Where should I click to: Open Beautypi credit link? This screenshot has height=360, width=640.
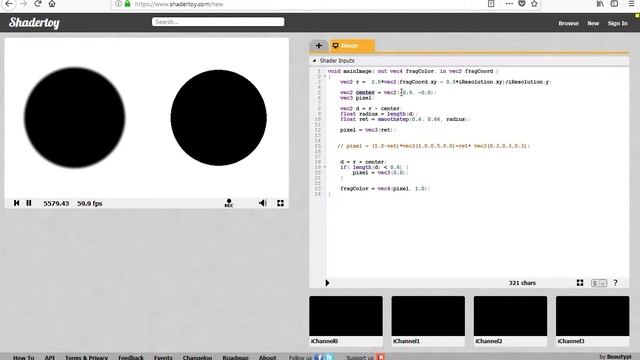[619, 357]
